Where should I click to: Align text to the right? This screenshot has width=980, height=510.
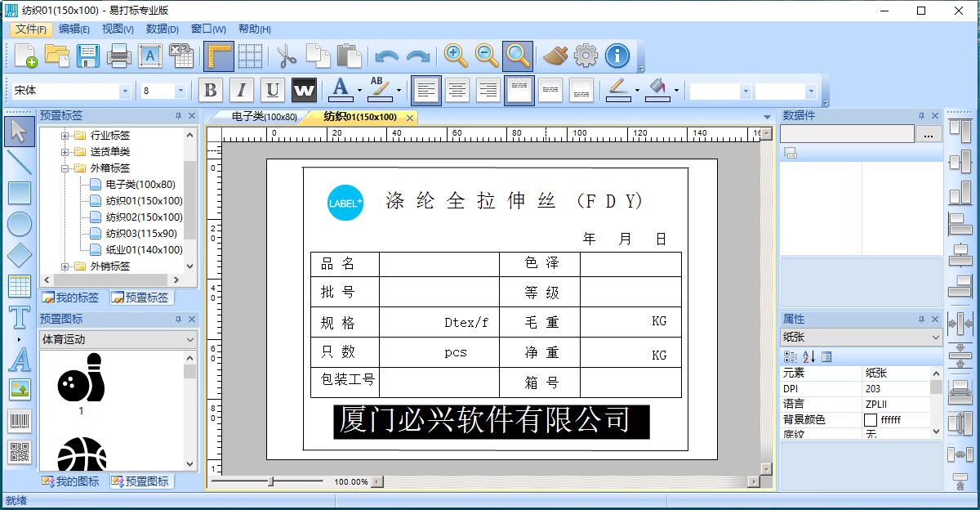(x=488, y=90)
